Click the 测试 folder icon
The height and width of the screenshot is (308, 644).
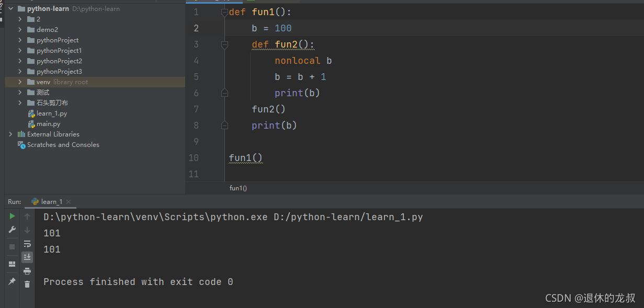click(30, 92)
